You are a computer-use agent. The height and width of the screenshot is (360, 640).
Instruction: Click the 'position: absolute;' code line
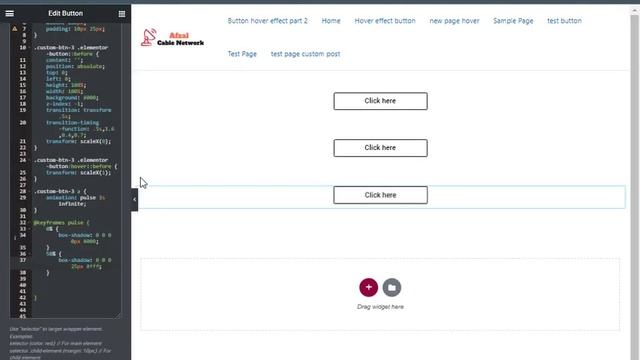coord(75,66)
